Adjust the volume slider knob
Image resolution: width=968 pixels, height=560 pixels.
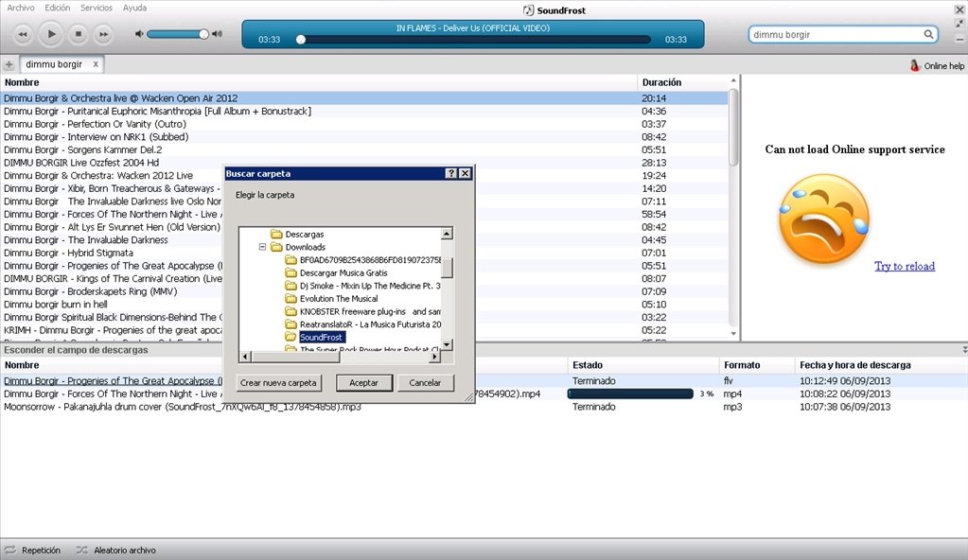203,34
